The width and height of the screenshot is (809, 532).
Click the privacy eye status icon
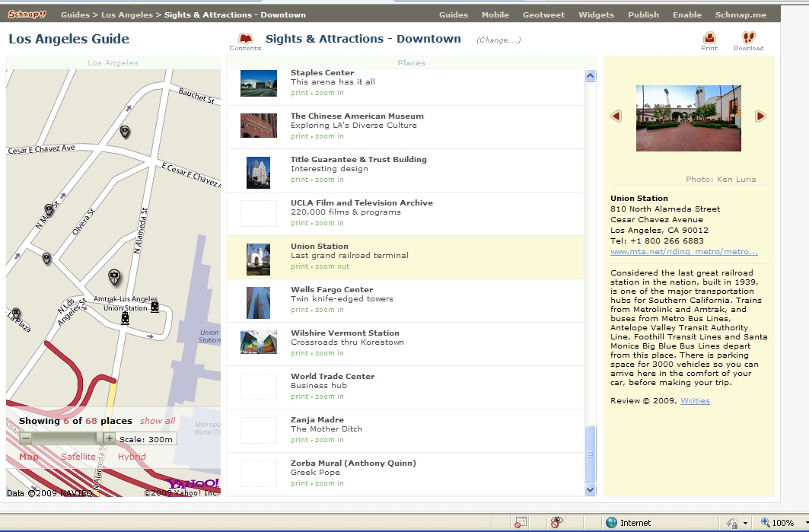(x=556, y=523)
